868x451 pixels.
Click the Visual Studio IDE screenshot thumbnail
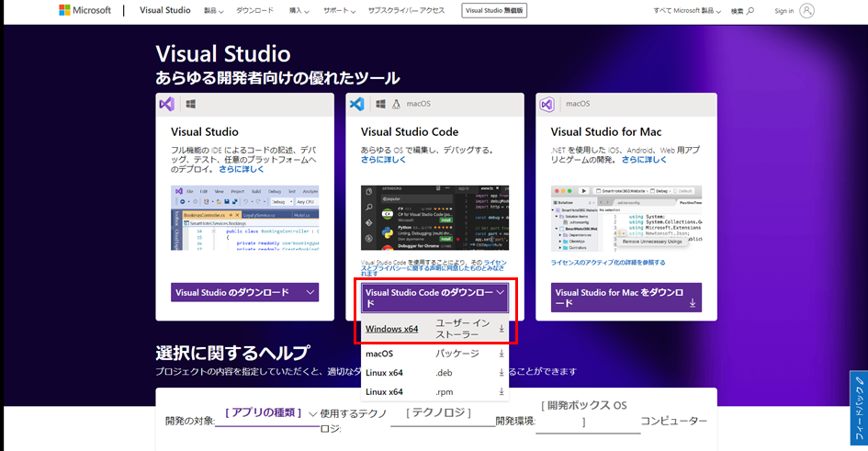[244, 218]
